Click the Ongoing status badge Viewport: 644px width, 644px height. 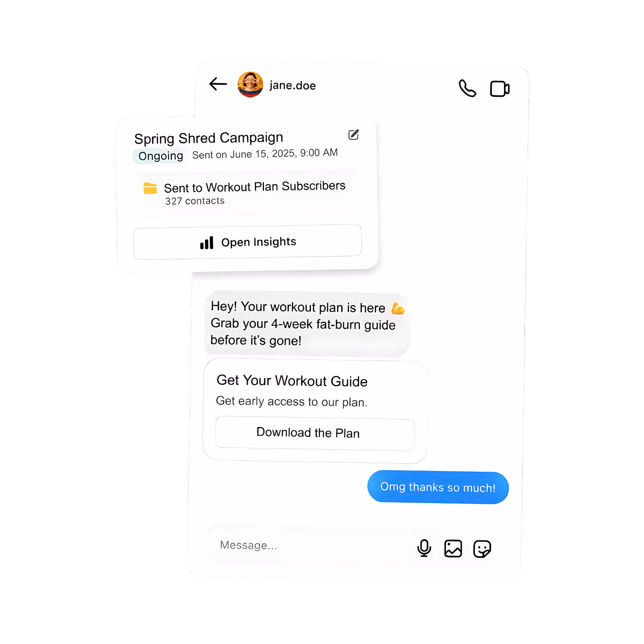161,156
